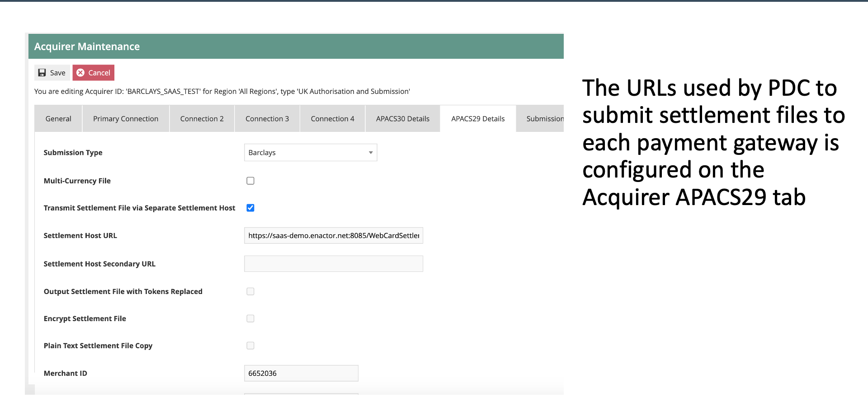
Task: Disable Transmit Settlement File via Separate Settlement Host
Action: [x=250, y=208]
